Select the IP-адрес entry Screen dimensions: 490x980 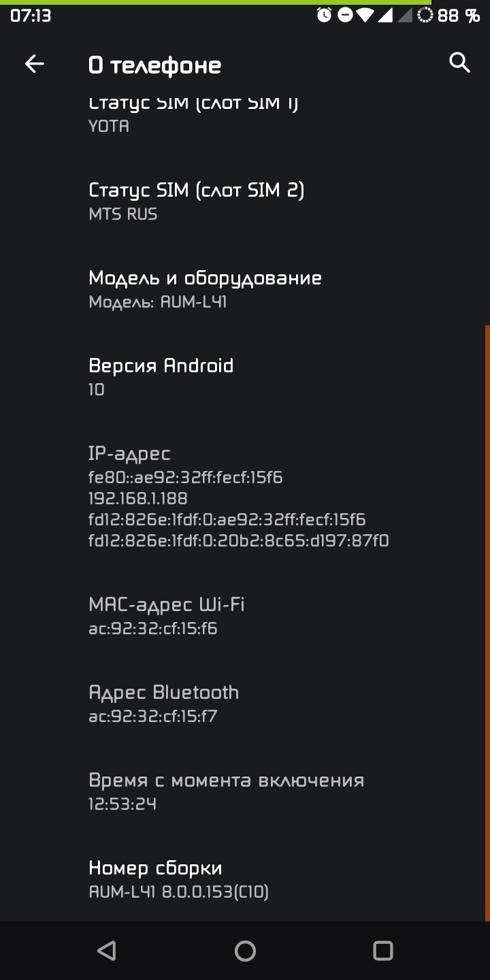tap(238, 497)
